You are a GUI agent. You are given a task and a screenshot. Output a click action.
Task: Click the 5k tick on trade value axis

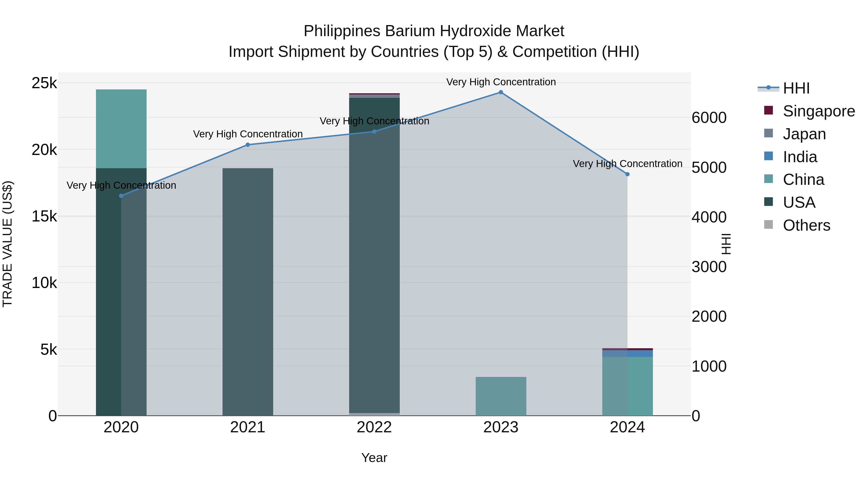pyautogui.click(x=49, y=349)
